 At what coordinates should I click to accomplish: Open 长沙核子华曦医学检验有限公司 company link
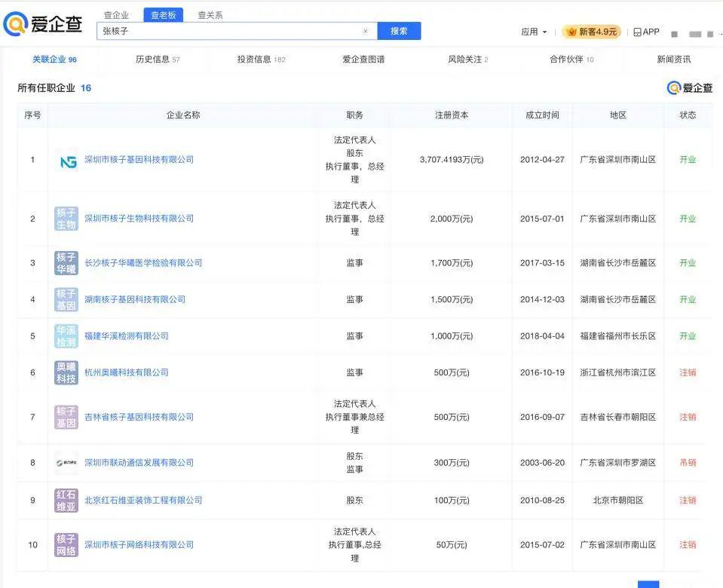pyautogui.click(x=143, y=263)
